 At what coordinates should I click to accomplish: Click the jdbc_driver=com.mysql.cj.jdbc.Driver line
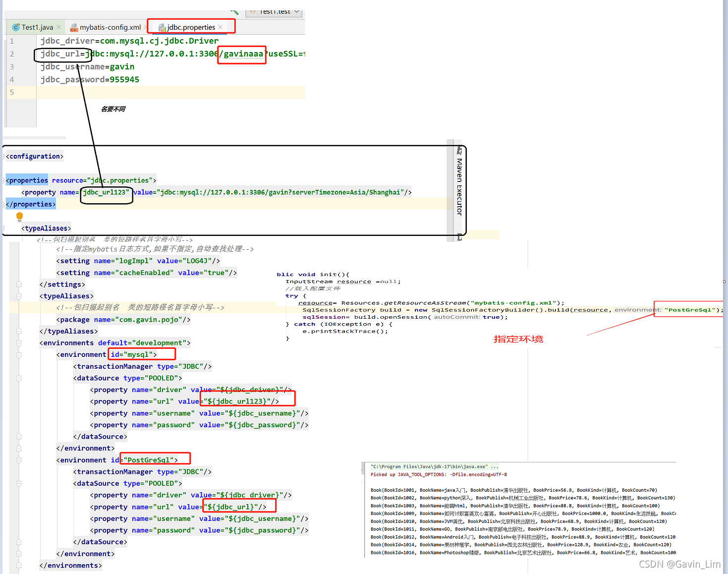coord(129,41)
